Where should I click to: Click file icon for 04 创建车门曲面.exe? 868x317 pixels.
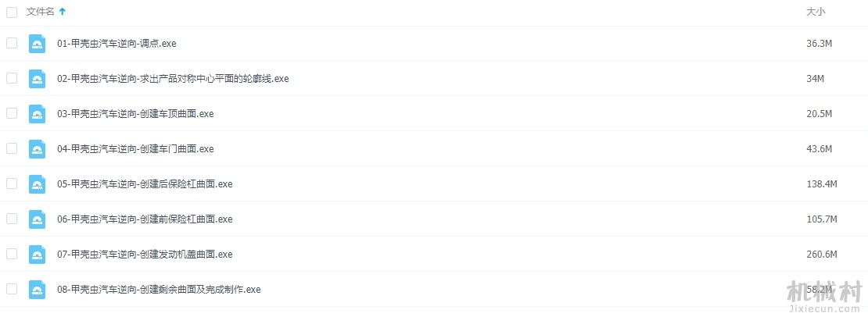click(37, 148)
